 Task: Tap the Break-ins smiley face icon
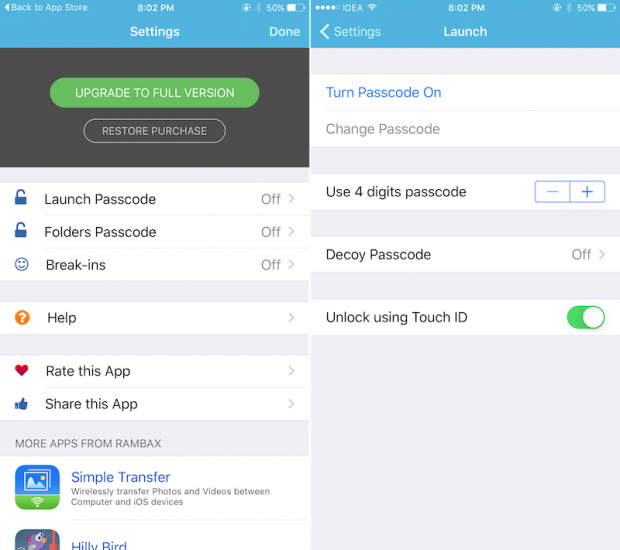coord(21,264)
